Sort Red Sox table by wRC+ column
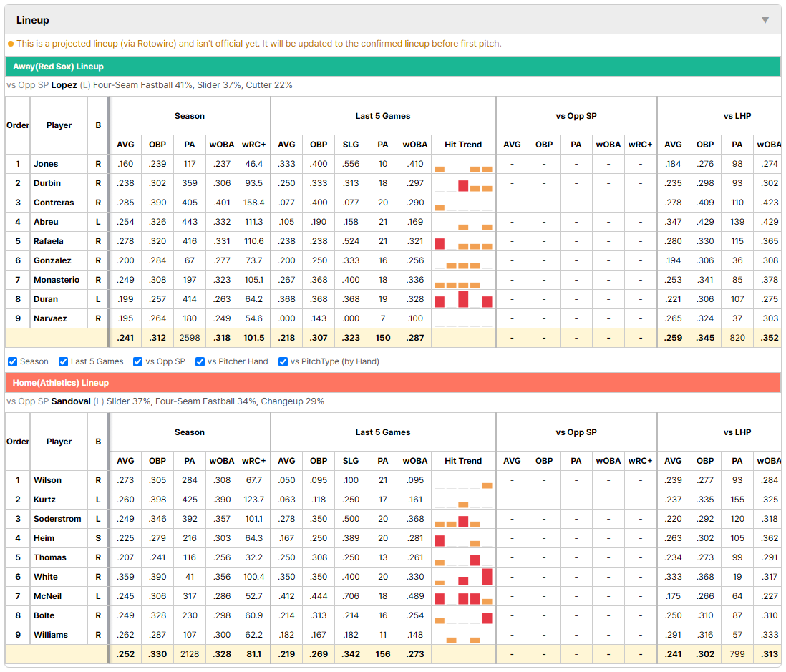The image size is (786, 672). (253, 145)
